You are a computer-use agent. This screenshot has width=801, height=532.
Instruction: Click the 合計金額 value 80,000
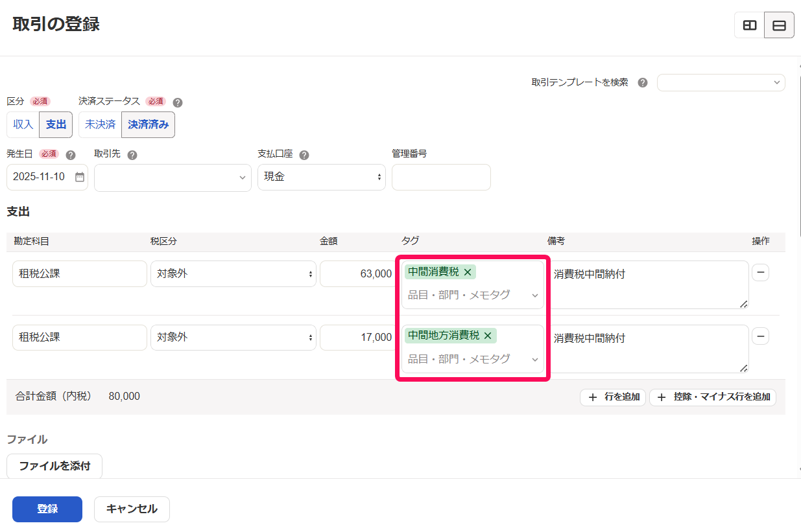pyautogui.click(x=125, y=397)
